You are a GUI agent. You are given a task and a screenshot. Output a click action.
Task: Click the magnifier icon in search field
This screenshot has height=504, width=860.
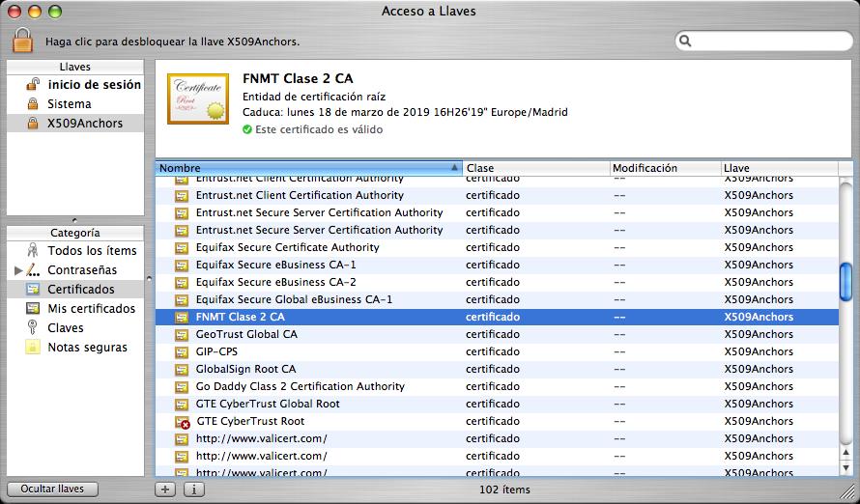(685, 42)
